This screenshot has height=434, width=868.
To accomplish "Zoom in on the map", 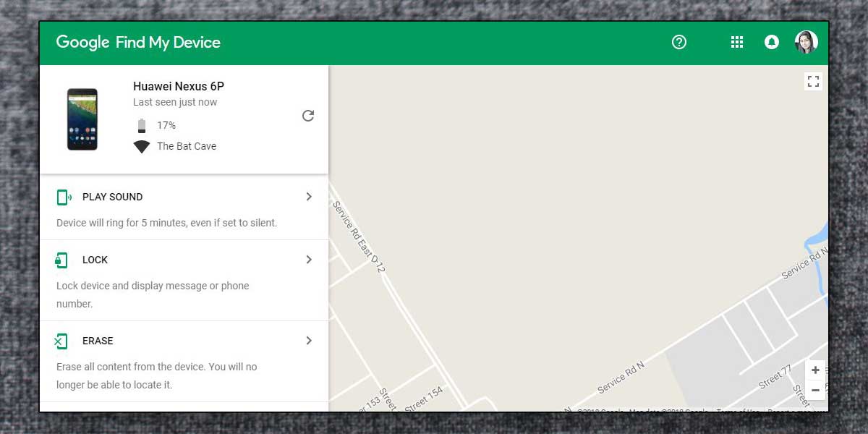I will coord(815,370).
